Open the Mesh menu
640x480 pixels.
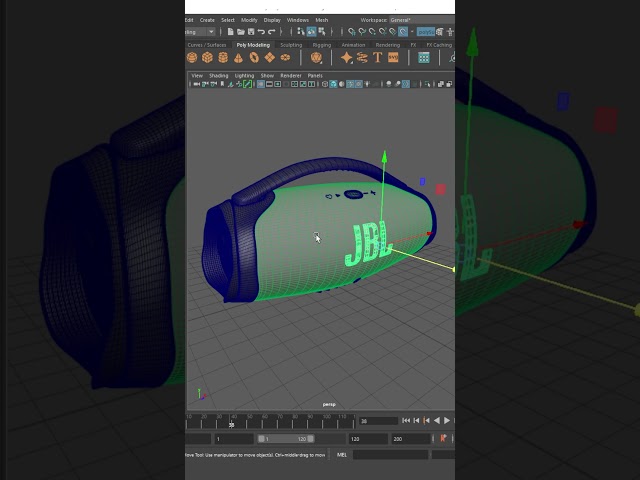(322, 20)
